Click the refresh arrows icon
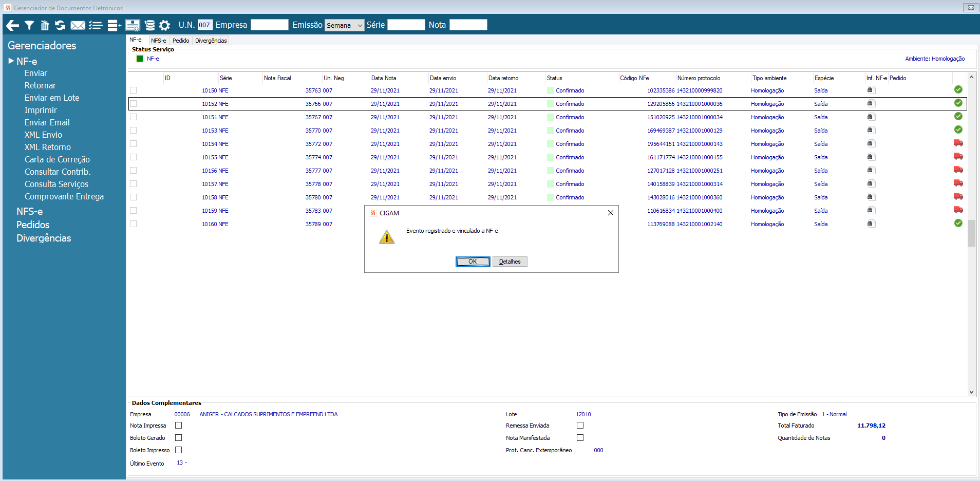Image resolution: width=980 pixels, height=481 pixels. (60, 25)
